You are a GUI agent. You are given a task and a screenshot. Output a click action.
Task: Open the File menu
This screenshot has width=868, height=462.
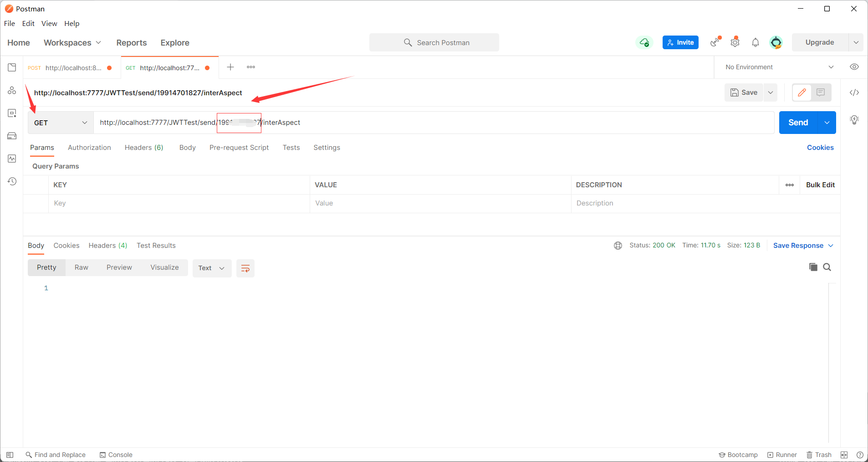tap(10, 23)
